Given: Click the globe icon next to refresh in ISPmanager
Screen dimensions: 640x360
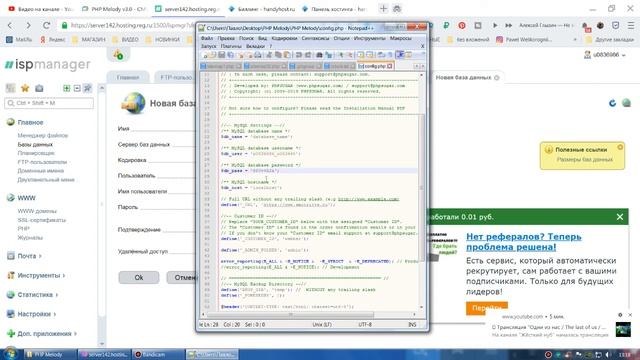Looking at the screenshot, I should [626, 103].
